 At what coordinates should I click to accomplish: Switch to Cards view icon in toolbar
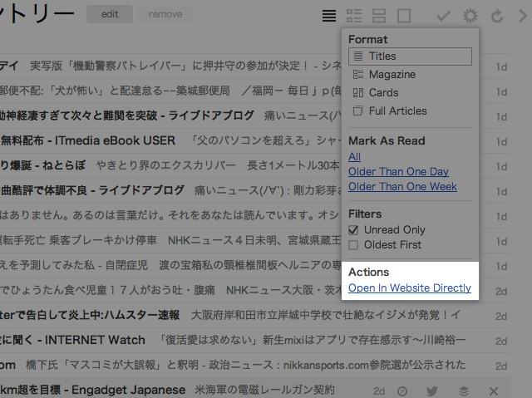point(379,16)
